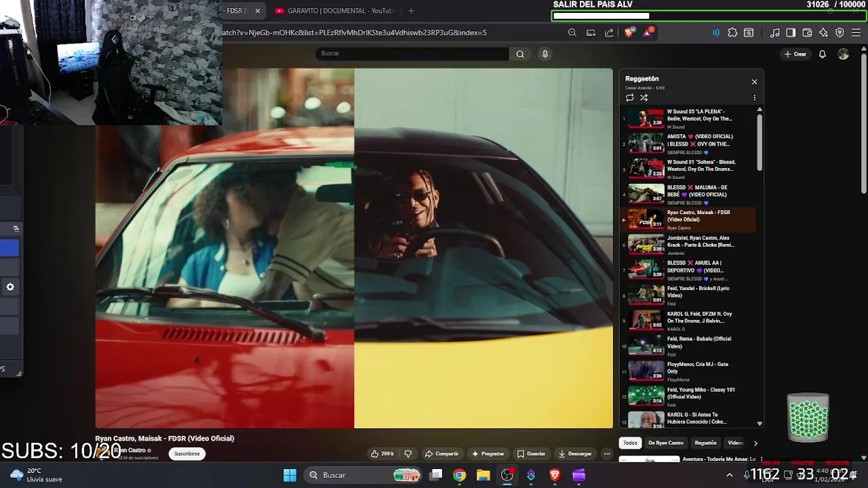Open YouTube notifications bell
Image resolution: width=868 pixels, height=488 pixels.
[822, 54]
